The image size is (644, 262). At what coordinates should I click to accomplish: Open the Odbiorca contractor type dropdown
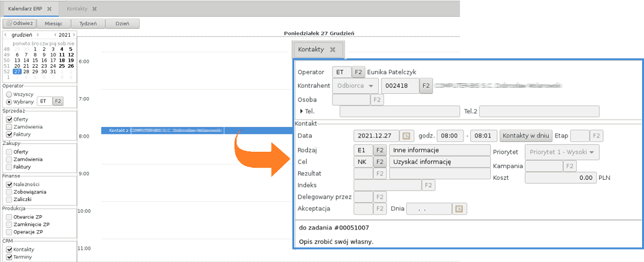[355, 86]
